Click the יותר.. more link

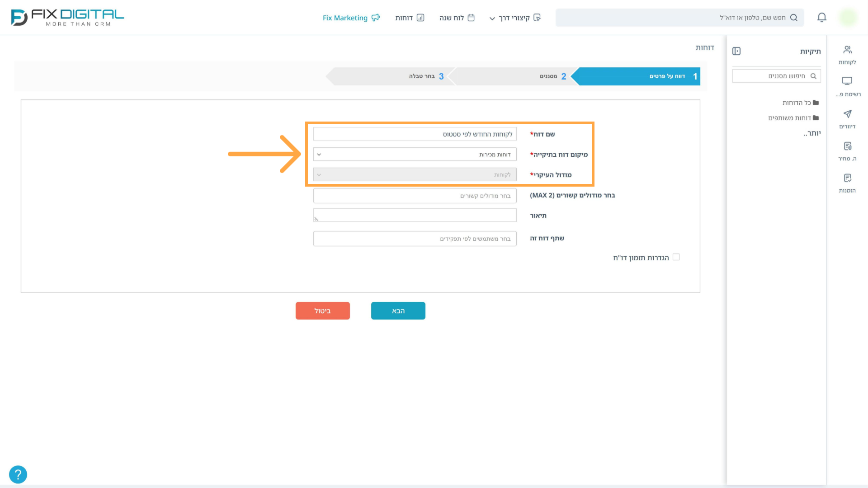point(812,133)
